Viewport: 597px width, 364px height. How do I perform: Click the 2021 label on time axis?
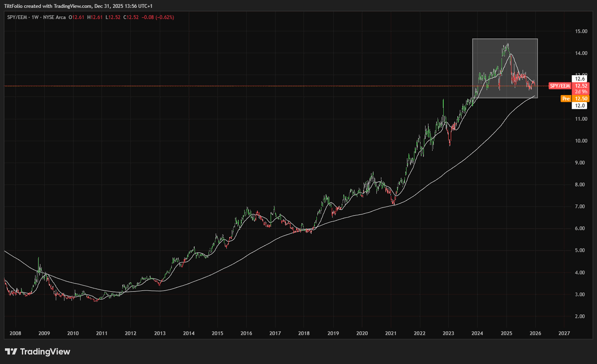pos(391,334)
